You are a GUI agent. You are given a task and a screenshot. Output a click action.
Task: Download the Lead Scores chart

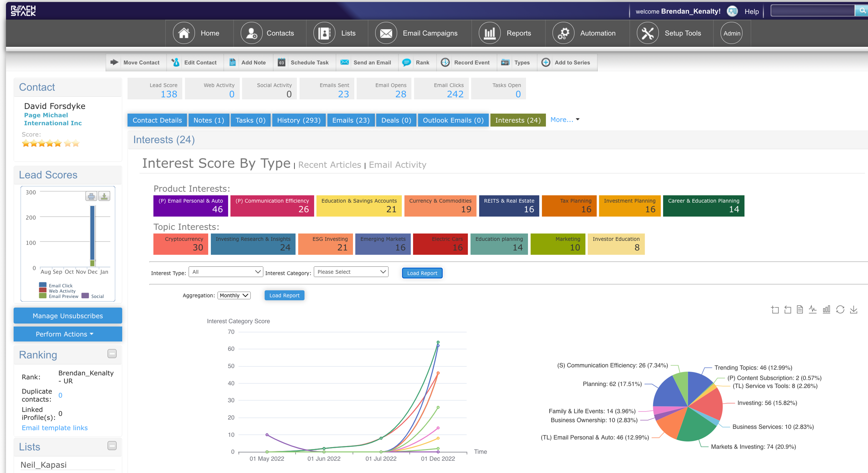[104, 196]
